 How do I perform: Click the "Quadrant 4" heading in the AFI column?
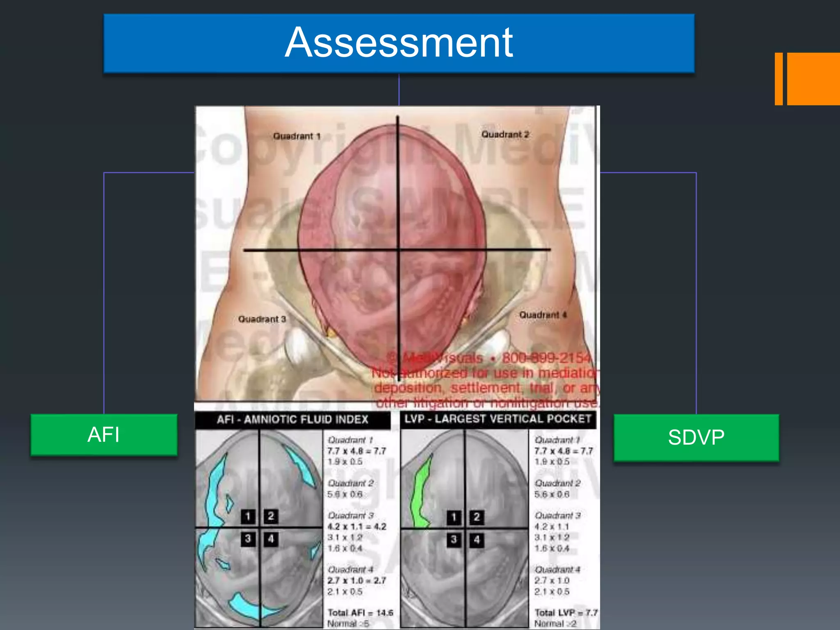coord(351,569)
